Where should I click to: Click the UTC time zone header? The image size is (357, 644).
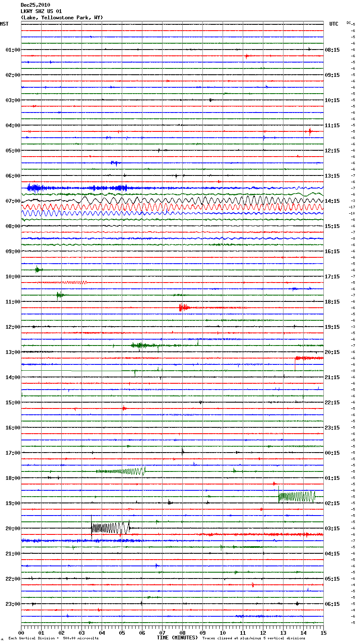click(x=334, y=24)
